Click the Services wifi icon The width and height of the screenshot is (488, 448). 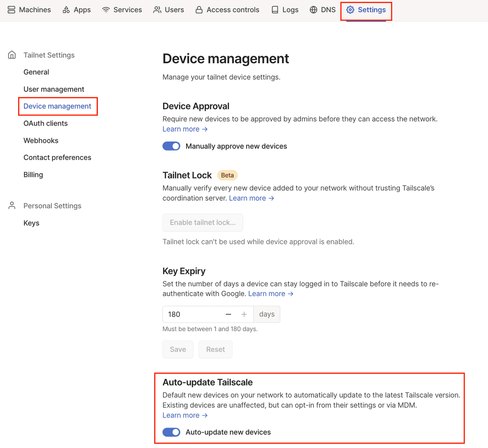pyautogui.click(x=106, y=9)
